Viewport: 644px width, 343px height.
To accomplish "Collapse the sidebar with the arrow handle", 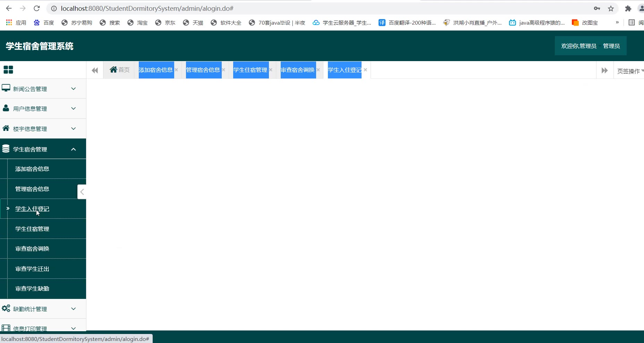I will [x=82, y=192].
